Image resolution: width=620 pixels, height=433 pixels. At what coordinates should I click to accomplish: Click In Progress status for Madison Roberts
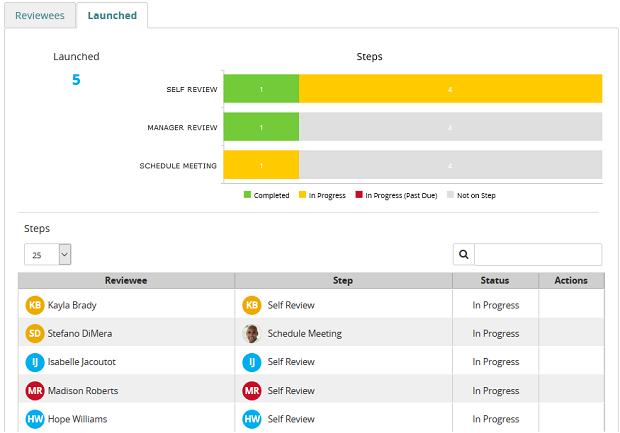(x=496, y=391)
